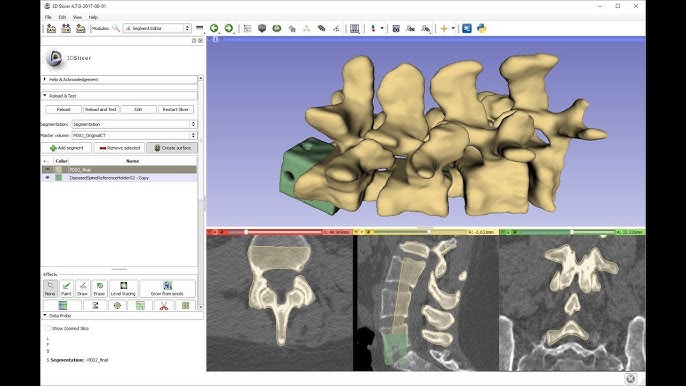Open the Master volume dropdown
Screen dimensions: 686x386
(134, 135)
